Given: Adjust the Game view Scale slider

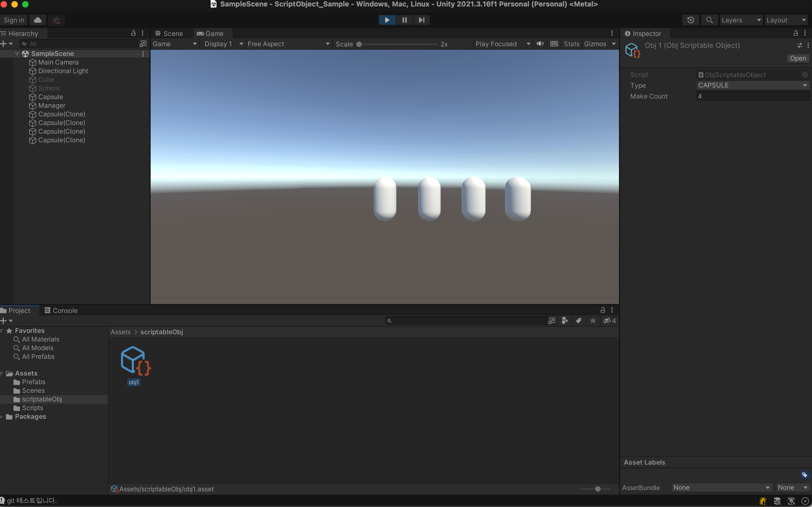Looking at the screenshot, I should point(359,44).
